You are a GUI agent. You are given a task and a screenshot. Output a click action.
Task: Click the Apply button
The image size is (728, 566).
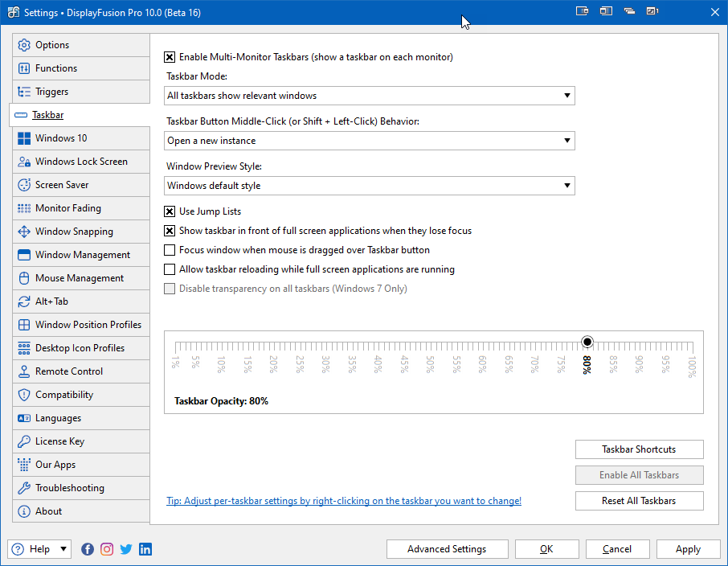point(688,549)
